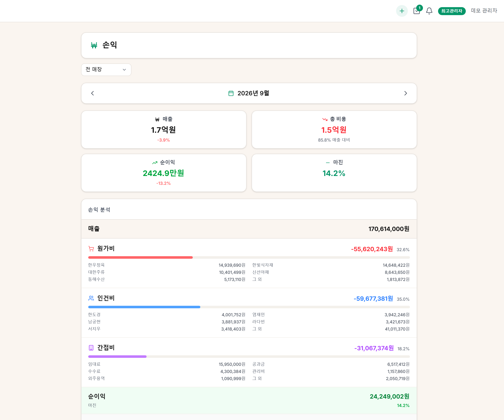This screenshot has width=504, height=420.
Task: Click the -59,677,381원 labor amount
Action: [373, 299]
